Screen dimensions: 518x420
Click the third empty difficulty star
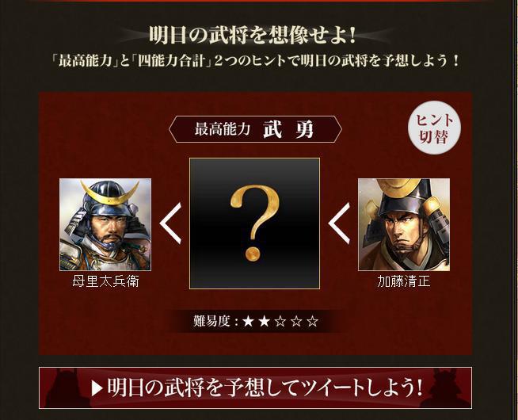pyautogui.click(x=280, y=321)
